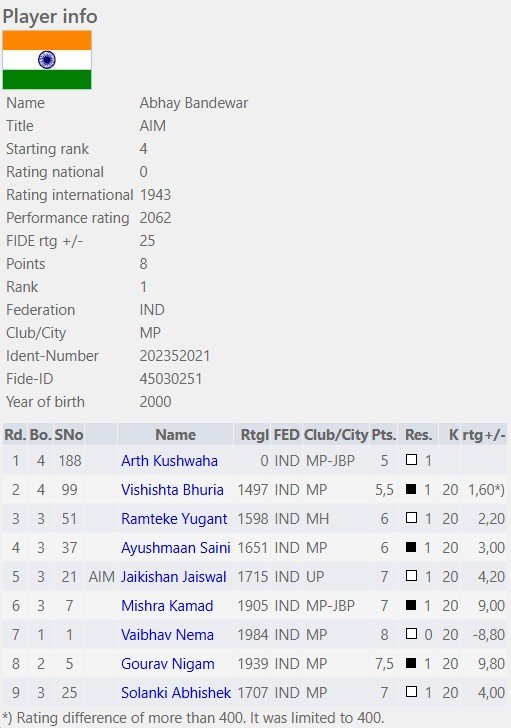Click the India flag image
This screenshot has width=511, height=728.
coord(47,60)
